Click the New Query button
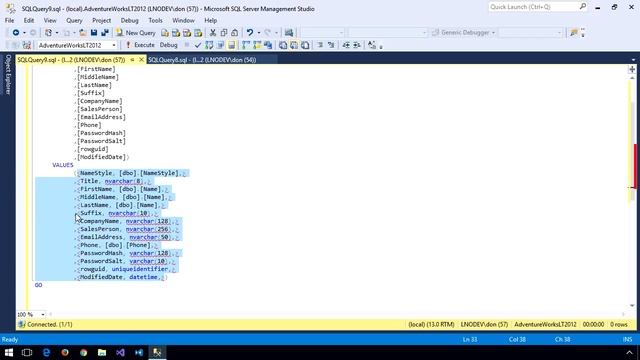Screen dimensions: 640x360 (136, 33)
